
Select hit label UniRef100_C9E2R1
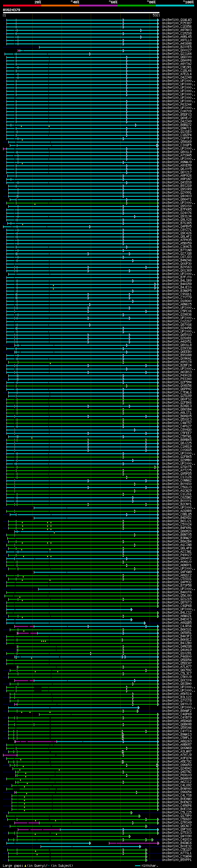click(177, 67)
